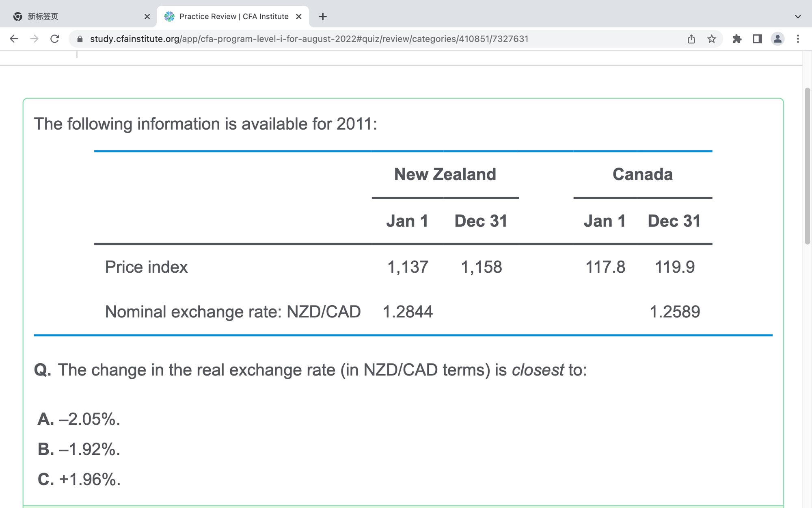Bookmark this page with the star
This screenshot has width=812, height=508.
712,39
